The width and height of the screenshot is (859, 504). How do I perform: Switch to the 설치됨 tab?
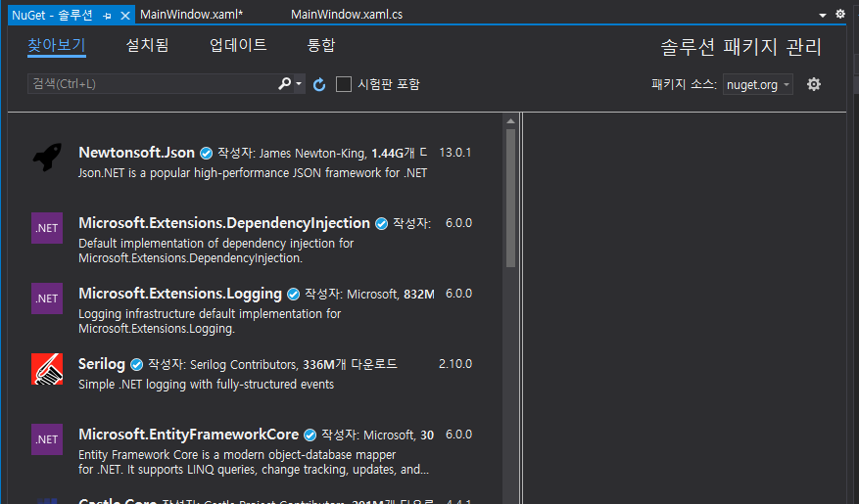coord(147,45)
